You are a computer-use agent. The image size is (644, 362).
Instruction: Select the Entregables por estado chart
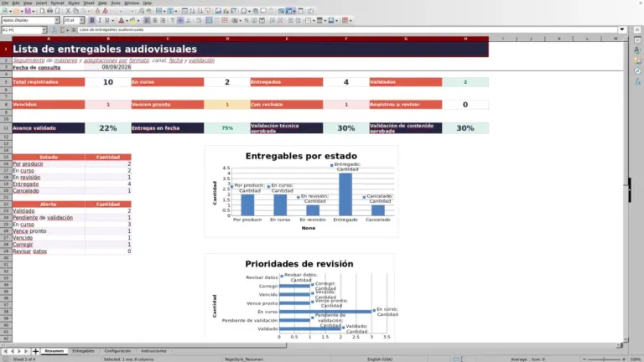[302, 191]
